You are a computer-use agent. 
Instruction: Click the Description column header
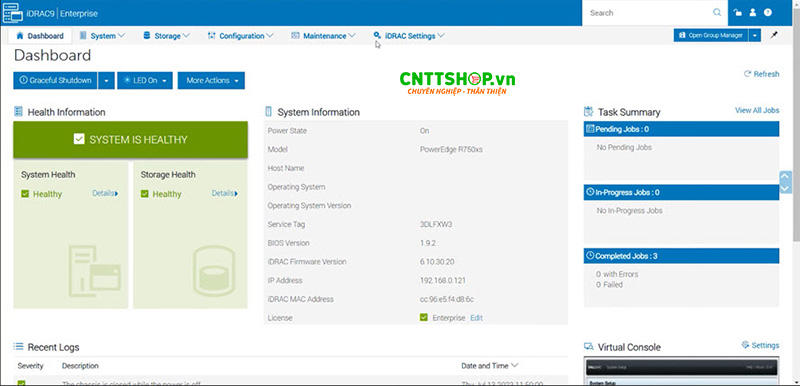coord(80,366)
